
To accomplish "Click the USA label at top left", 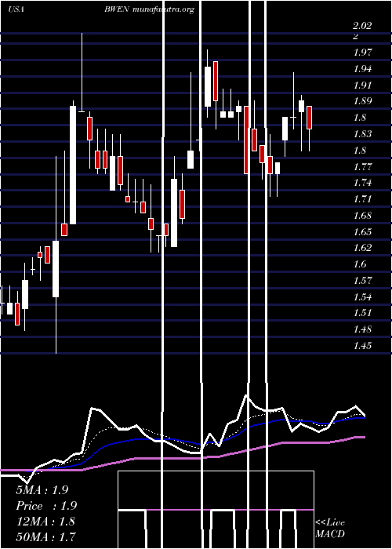I will (x=16, y=9).
